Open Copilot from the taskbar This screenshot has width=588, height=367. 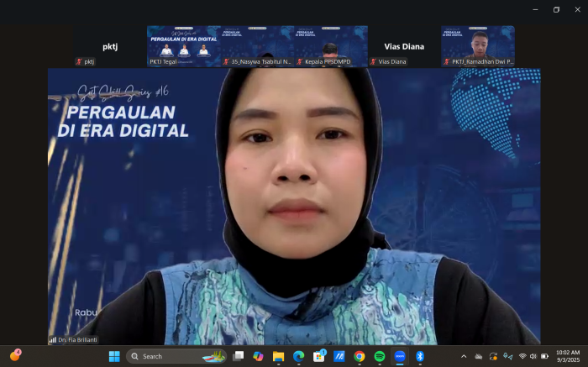click(x=258, y=356)
